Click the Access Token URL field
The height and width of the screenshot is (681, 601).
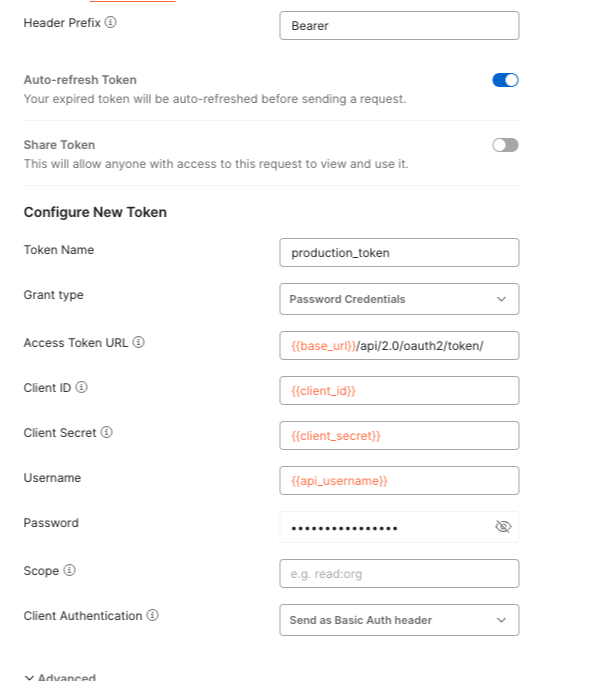pyautogui.click(x=399, y=345)
